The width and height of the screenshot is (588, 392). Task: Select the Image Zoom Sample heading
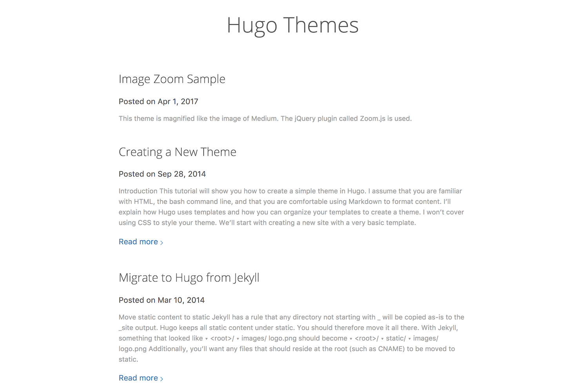(x=172, y=79)
